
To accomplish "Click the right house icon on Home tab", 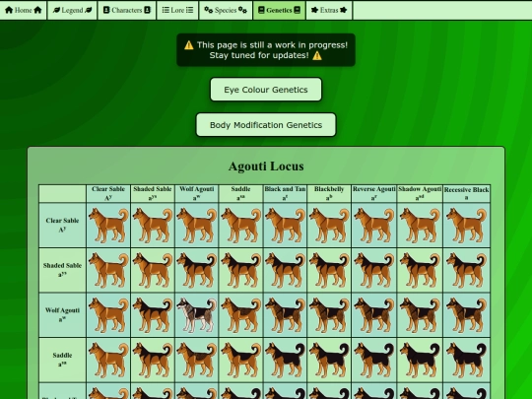I will [x=37, y=10].
